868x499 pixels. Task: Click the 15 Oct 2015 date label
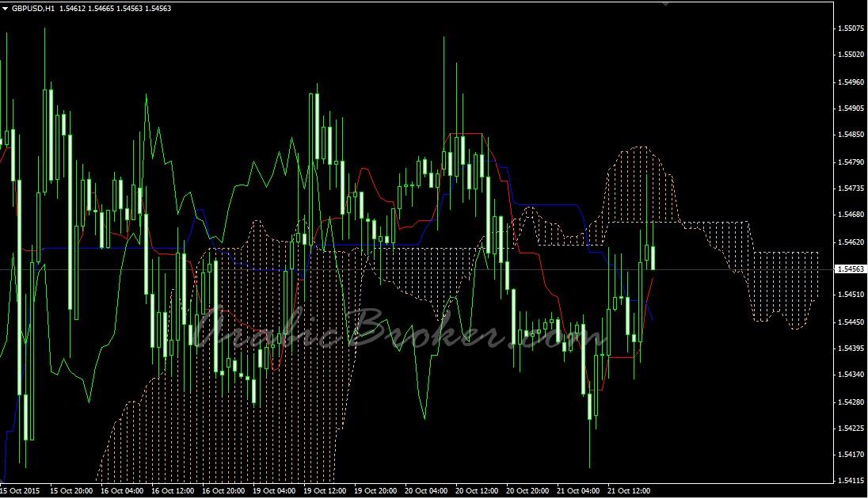tap(20, 491)
